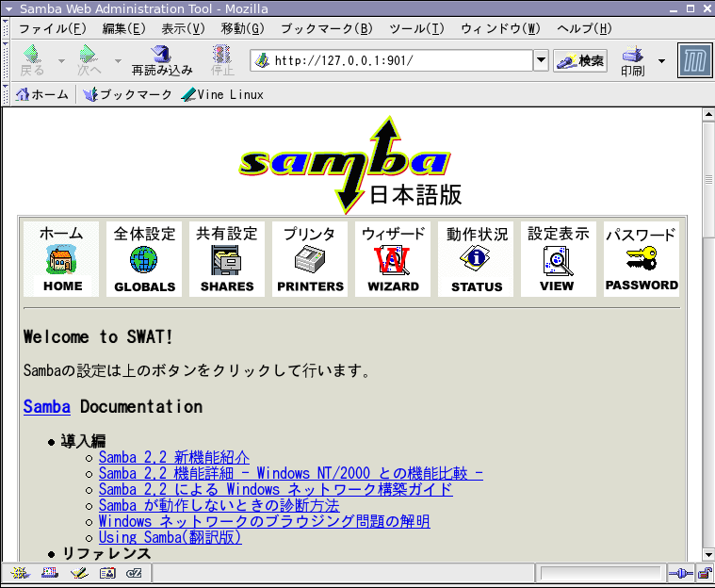This screenshot has width=715, height=588.
Task: Open Mail component icon in status bar
Action: coord(50,573)
